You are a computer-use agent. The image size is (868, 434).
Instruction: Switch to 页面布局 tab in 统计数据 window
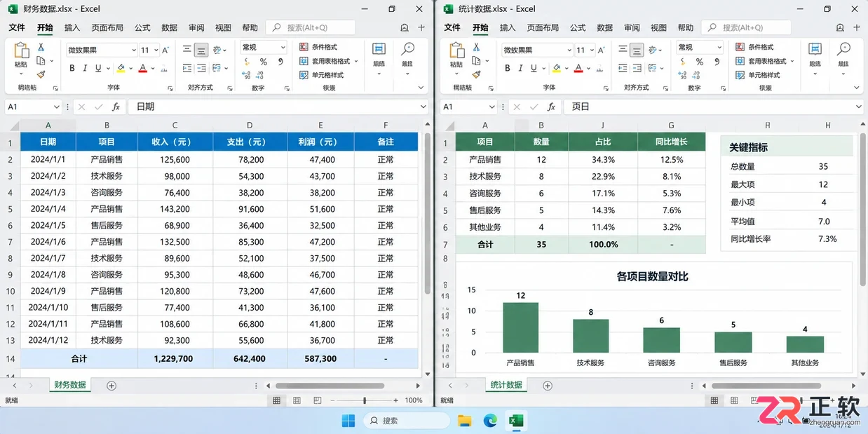[x=543, y=27]
